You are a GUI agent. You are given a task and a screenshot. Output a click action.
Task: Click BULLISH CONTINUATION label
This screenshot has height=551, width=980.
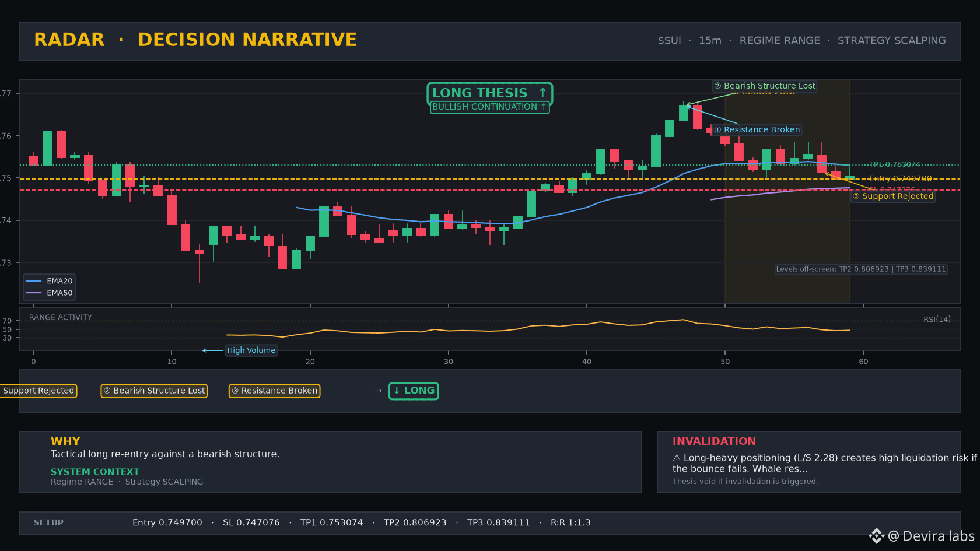489,107
